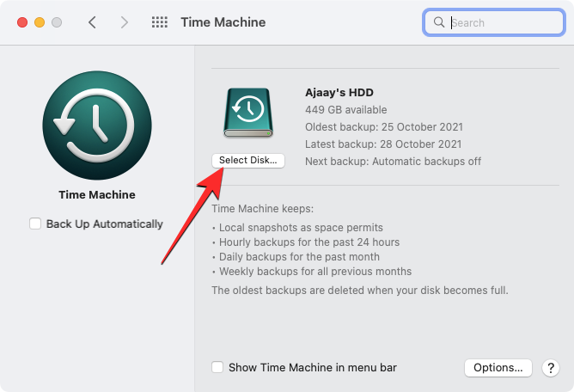Toggle Show Time Machine in menu bar
The height and width of the screenshot is (392, 574).
click(x=217, y=367)
